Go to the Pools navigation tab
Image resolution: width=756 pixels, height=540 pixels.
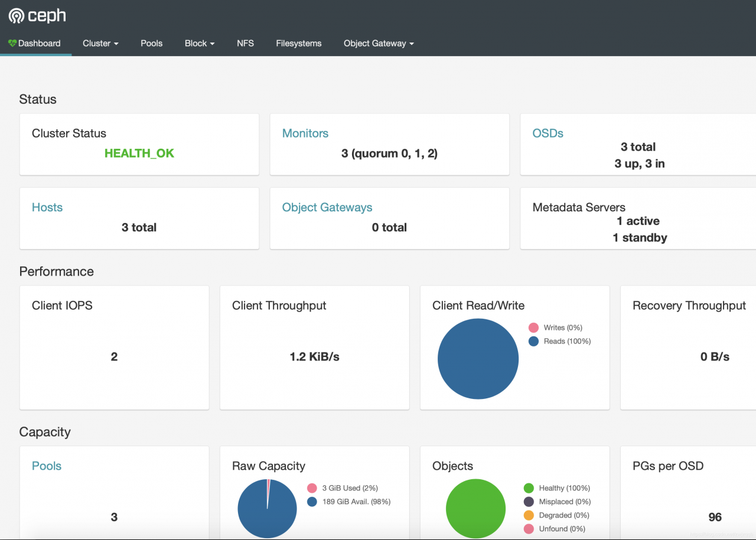click(151, 43)
